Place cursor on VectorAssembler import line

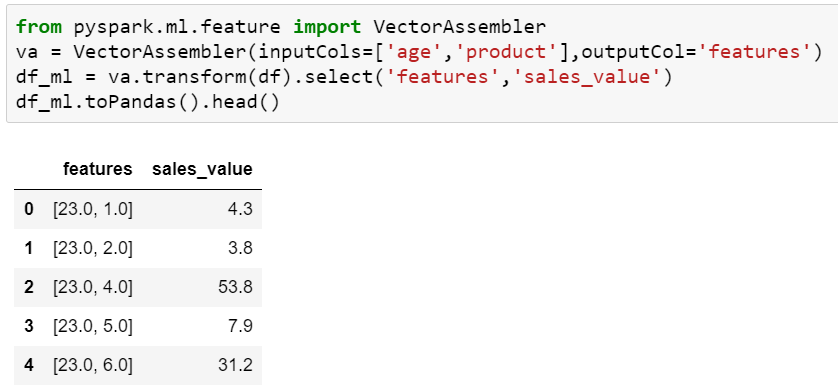281,26
